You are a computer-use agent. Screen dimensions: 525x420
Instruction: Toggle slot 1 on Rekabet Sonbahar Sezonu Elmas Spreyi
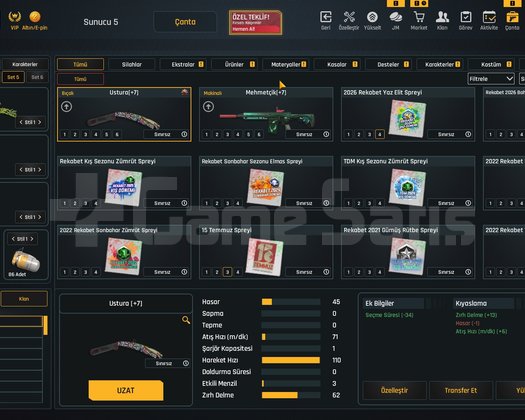[207, 203]
